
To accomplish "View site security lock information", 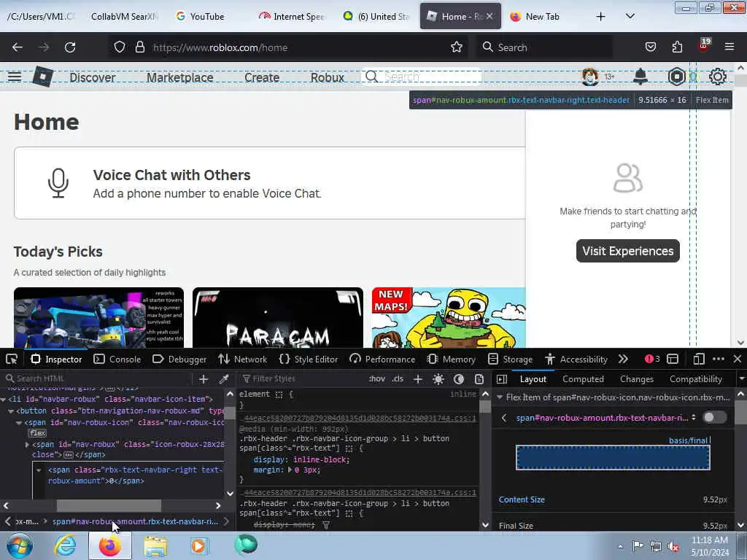I will tap(139, 47).
